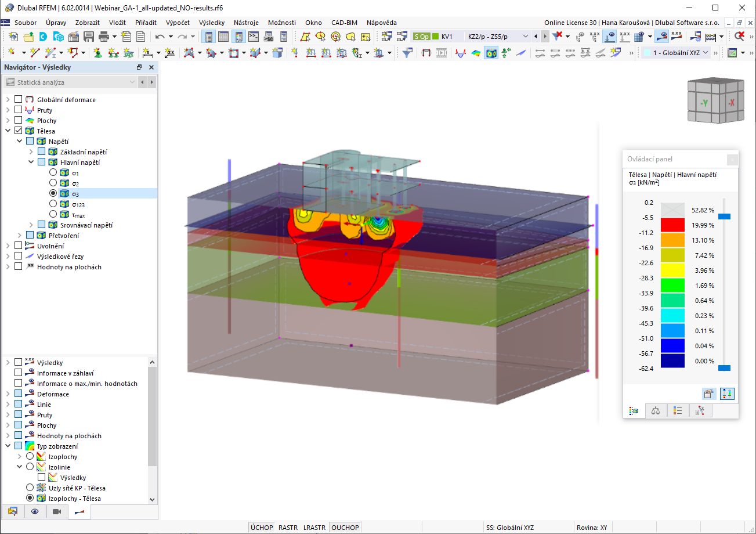Check the Pruty results checkbox in the top tree

(19, 110)
